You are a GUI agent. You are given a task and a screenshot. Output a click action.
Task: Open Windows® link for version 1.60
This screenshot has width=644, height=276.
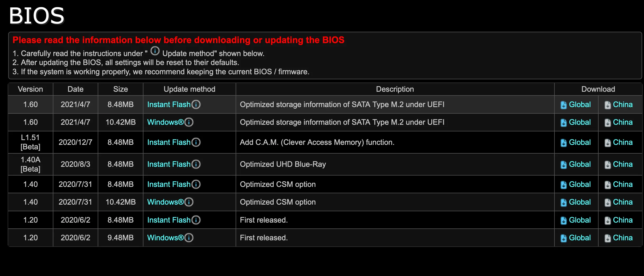tap(165, 122)
